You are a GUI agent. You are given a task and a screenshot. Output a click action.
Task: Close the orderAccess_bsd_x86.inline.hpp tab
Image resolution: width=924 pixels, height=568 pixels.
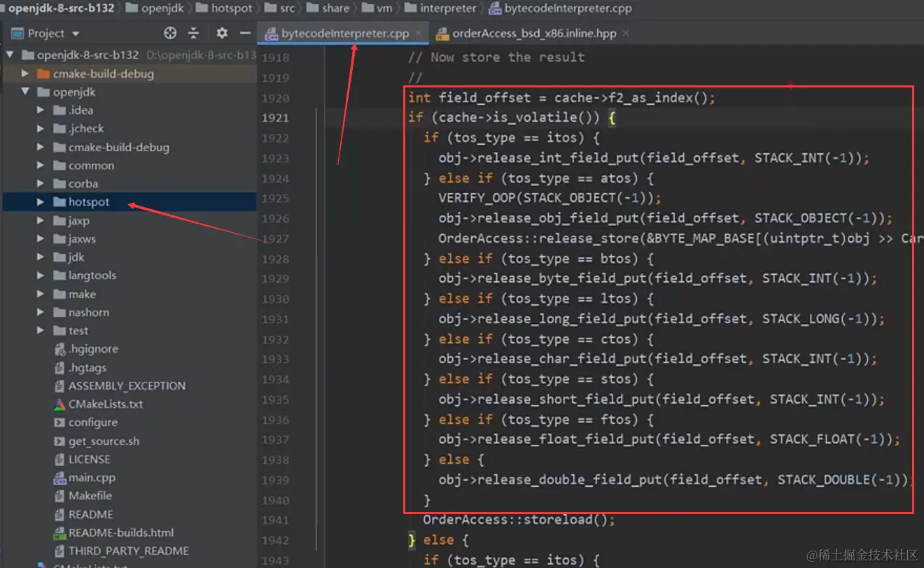pyautogui.click(x=625, y=33)
